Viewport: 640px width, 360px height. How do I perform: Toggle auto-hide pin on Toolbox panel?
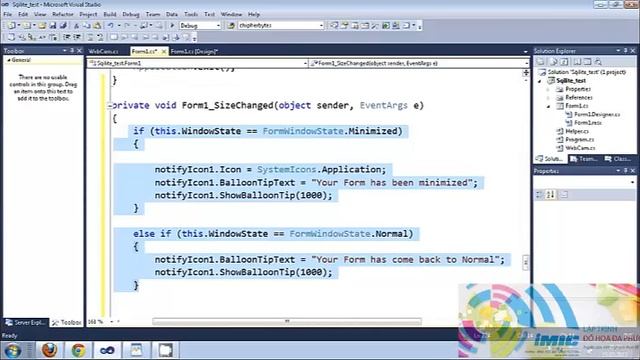[72, 51]
